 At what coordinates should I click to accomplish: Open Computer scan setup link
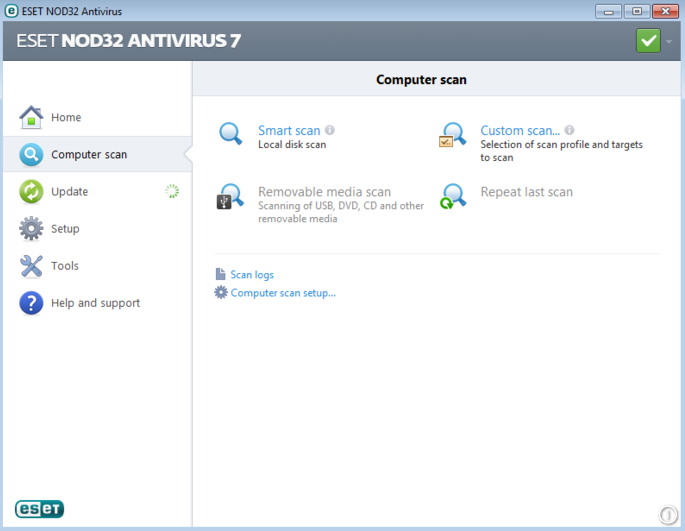pyautogui.click(x=282, y=293)
